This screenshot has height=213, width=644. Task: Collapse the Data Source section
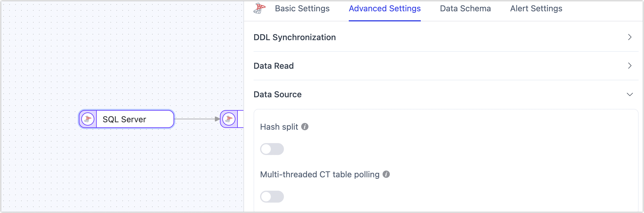pyautogui.click(x=630, y=94)
